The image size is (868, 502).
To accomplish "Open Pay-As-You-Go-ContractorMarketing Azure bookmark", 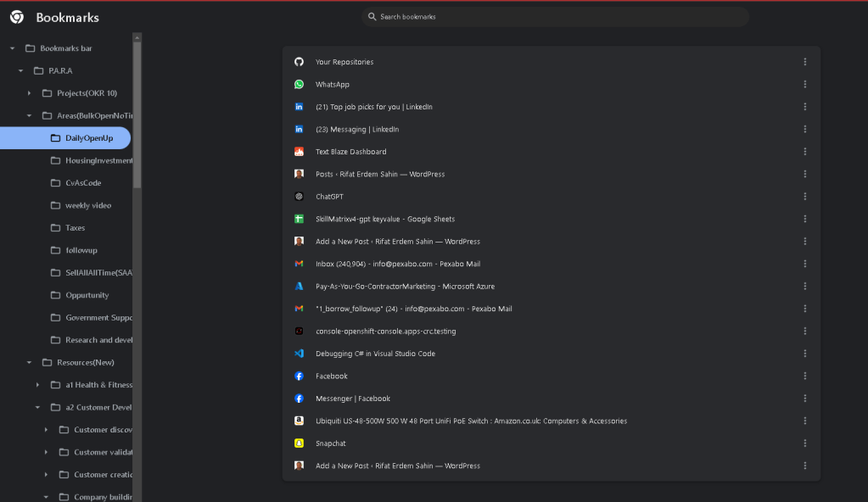I will pyautogui.click(x=406, y=286).
